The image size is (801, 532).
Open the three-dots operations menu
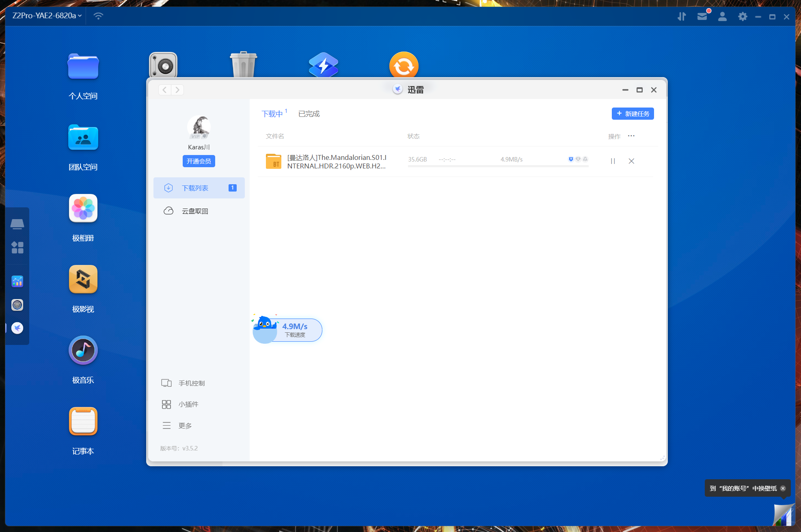[631, 136]
